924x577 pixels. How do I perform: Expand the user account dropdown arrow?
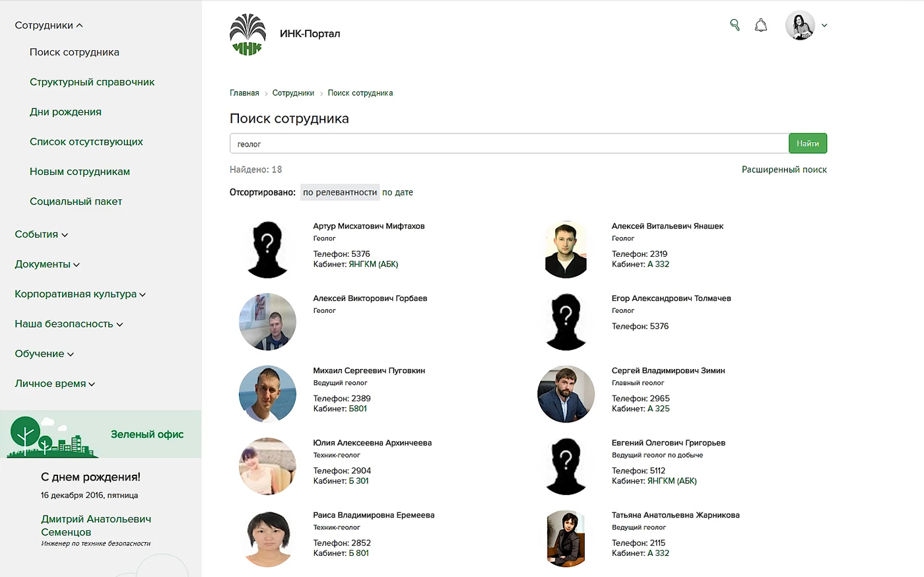click(x=824, y=26)
